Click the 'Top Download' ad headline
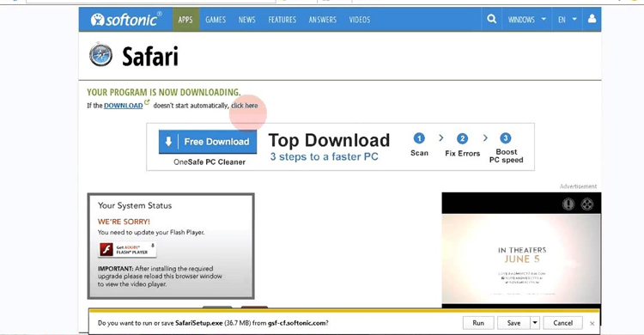The height and width of the screenshot is (335, 644). (x=329, y=141)
